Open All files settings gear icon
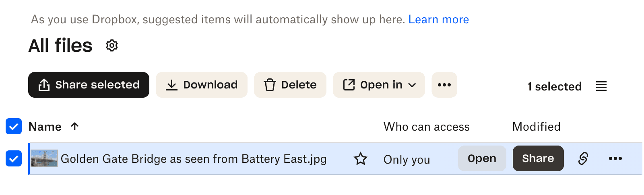Image resolution: width=644 pixels, height=195 pixels. coord(112,46)
